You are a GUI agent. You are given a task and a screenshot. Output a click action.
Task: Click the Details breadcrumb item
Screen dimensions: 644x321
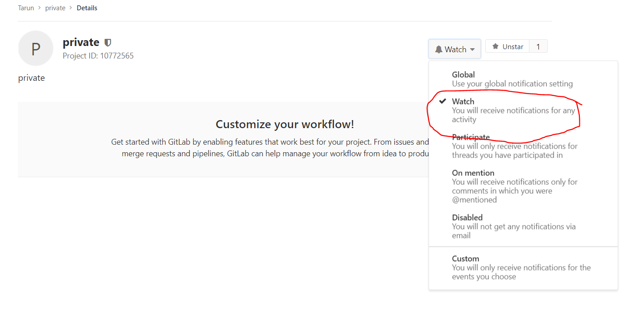tap(87, 8)
